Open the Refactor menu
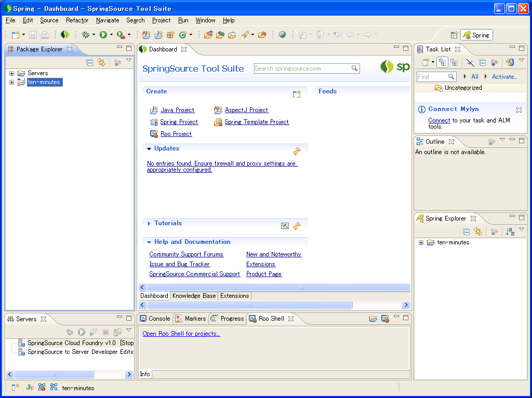Screen dimensions: 532x398 (x=77, y=20)
